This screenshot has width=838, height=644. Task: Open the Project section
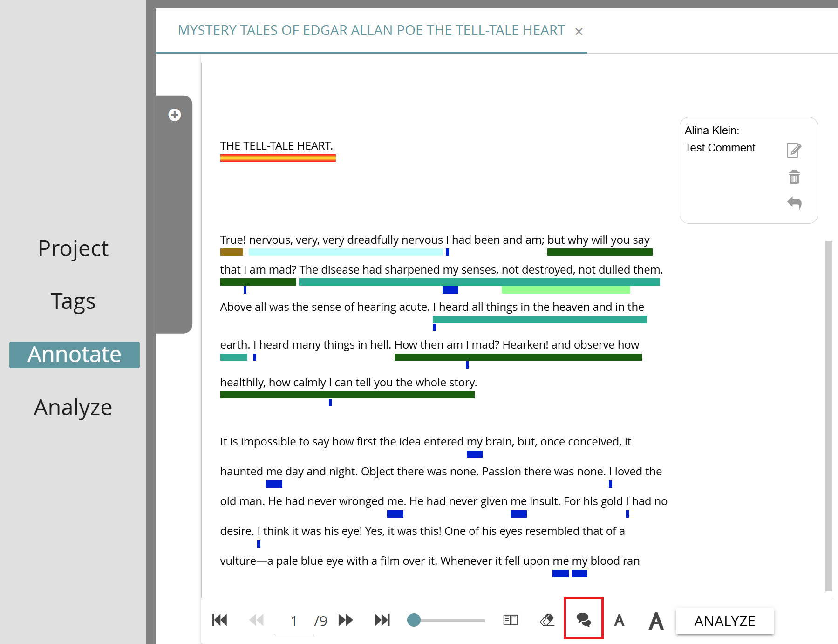[x=73, y=248]
